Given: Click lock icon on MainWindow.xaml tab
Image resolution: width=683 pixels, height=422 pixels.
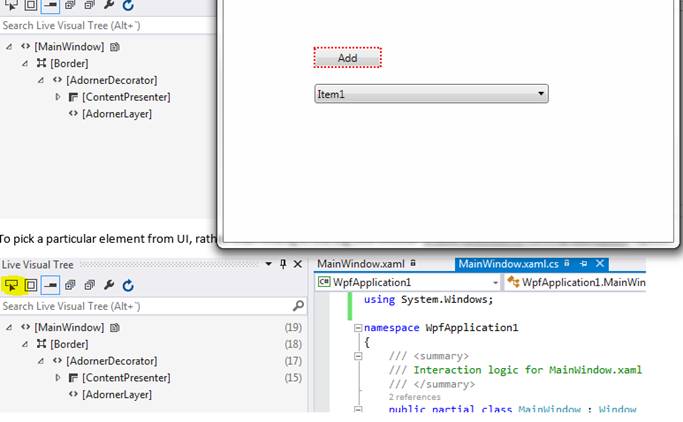Looking at the screenshot, I should point(413,263).
